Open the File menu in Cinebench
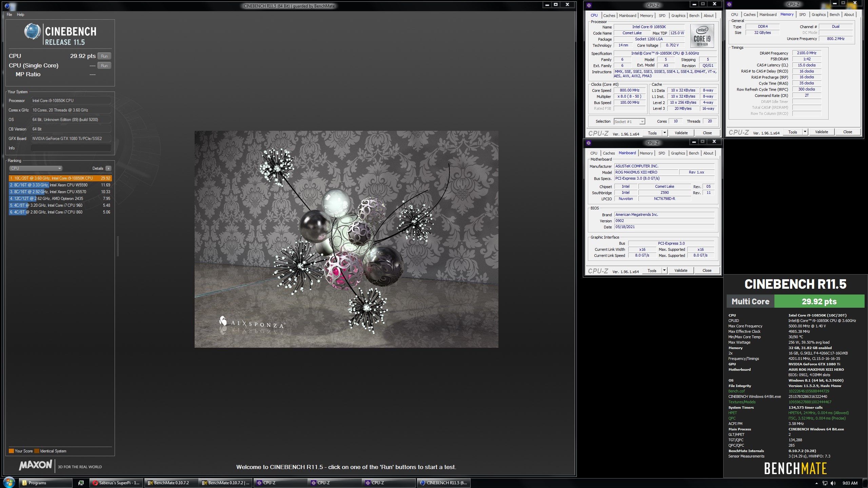The image size is (868, 488). point(9,15)
